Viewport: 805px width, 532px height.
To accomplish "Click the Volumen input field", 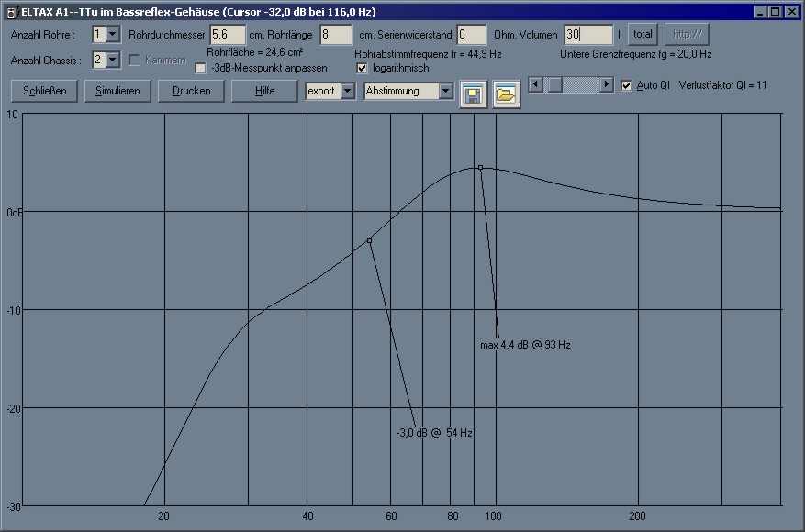I will coord(588,34).
